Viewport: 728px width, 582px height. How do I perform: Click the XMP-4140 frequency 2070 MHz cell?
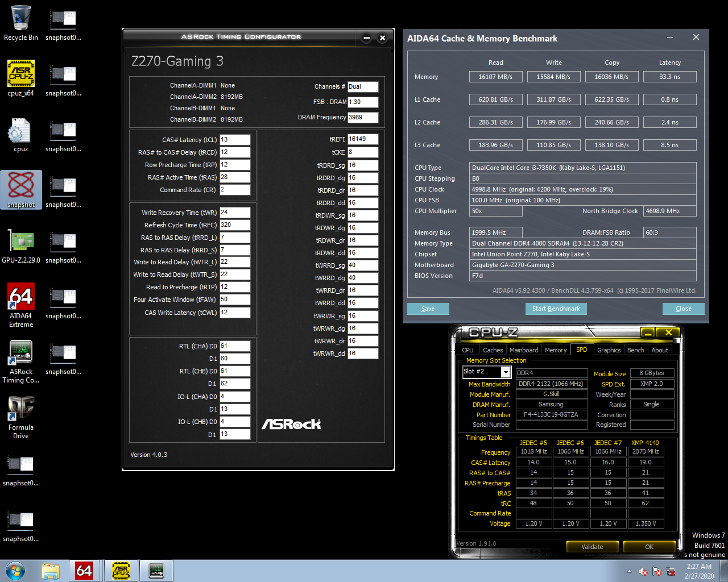646,452
